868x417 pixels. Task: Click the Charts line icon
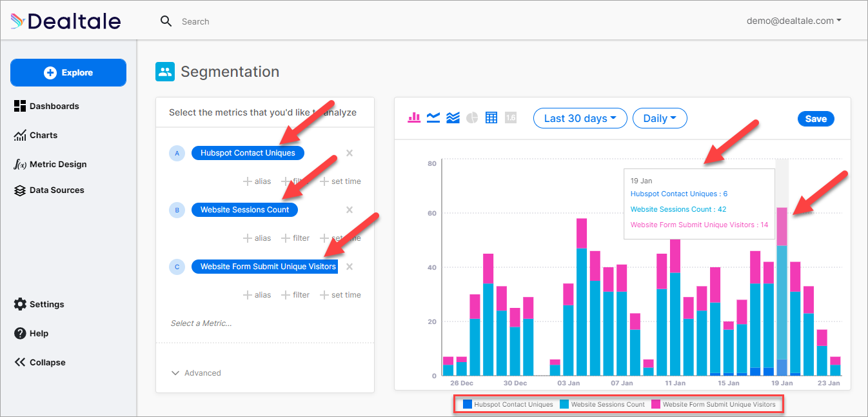[x=20, y=135]
